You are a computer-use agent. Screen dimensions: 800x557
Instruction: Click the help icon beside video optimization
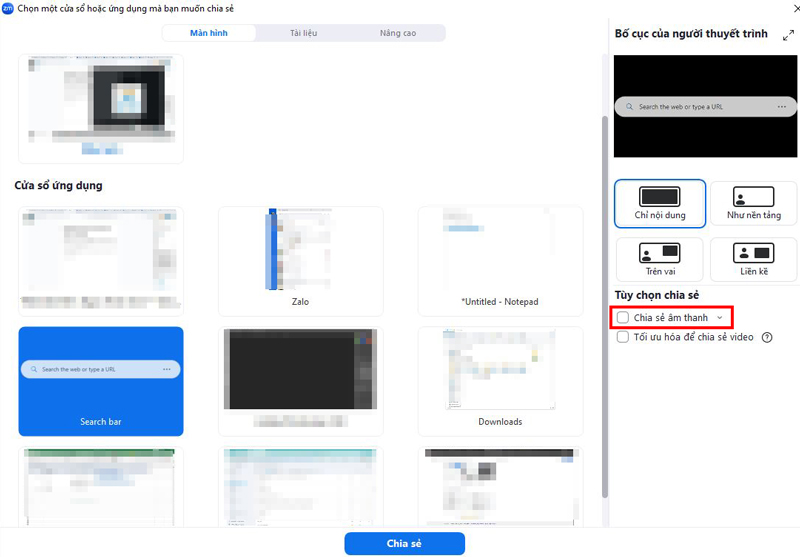pos(767,338)
